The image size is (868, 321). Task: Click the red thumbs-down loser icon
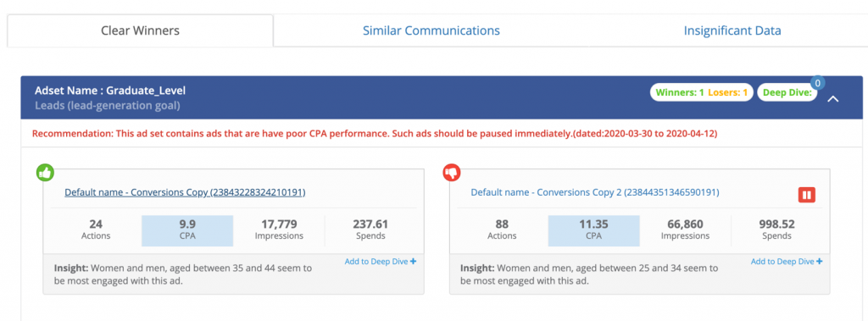(x=451, y=173)
